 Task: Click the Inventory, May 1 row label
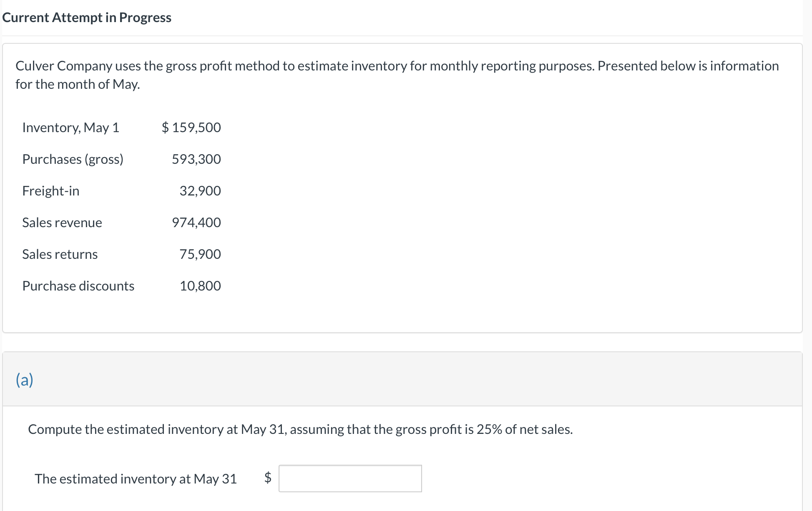(70, 128)
